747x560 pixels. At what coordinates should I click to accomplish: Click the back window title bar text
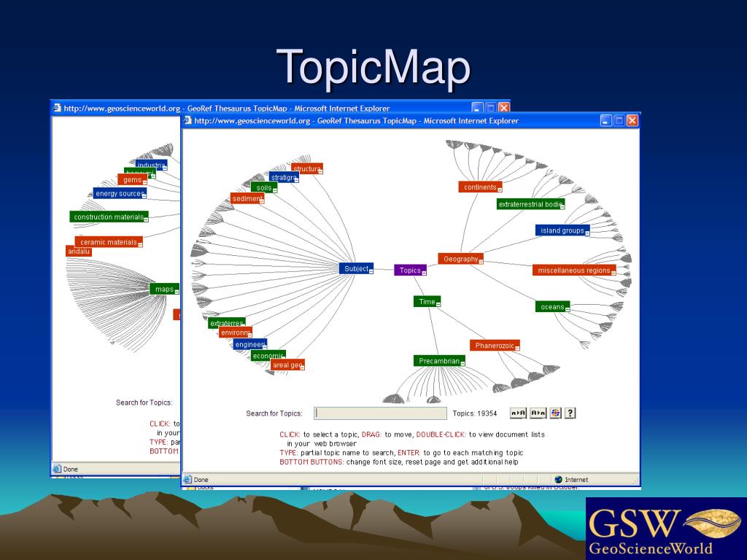point(227,108)
